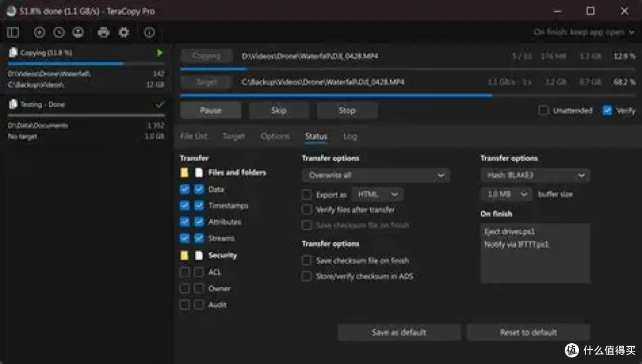This screenshot has height=364, width=642.
Task: Click the Target label button
Action: click(x=206, y=82)
